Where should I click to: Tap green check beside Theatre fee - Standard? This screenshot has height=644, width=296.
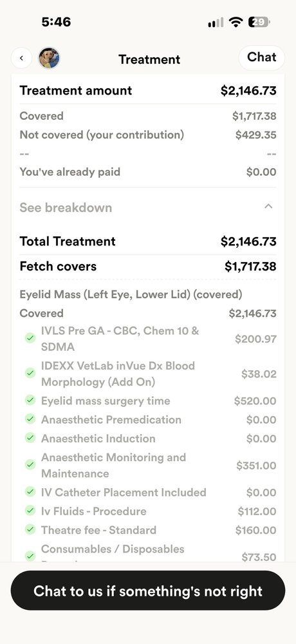30,529
